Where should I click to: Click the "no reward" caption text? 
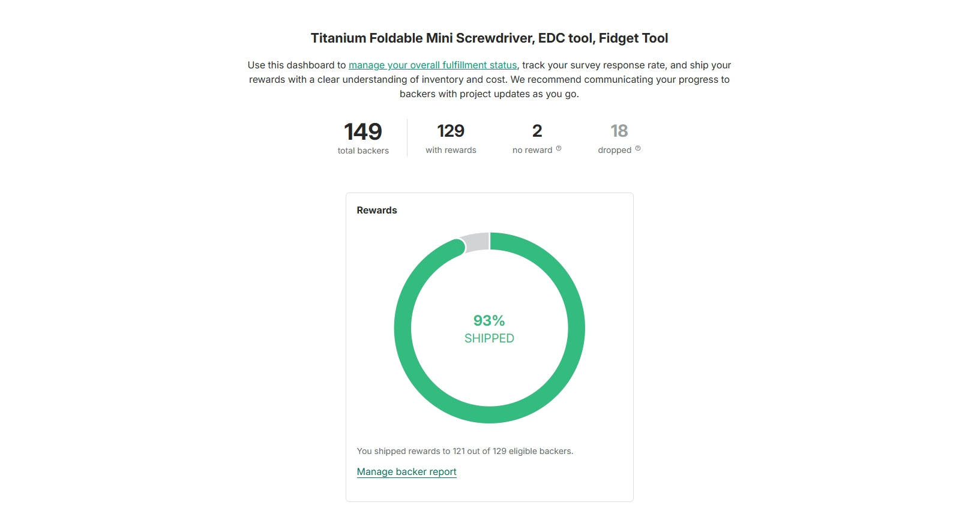point(532,151)
